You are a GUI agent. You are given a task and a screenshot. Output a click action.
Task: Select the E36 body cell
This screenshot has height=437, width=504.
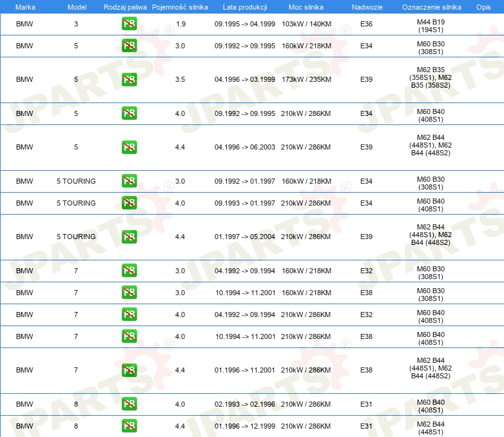[x=366, y=24]
